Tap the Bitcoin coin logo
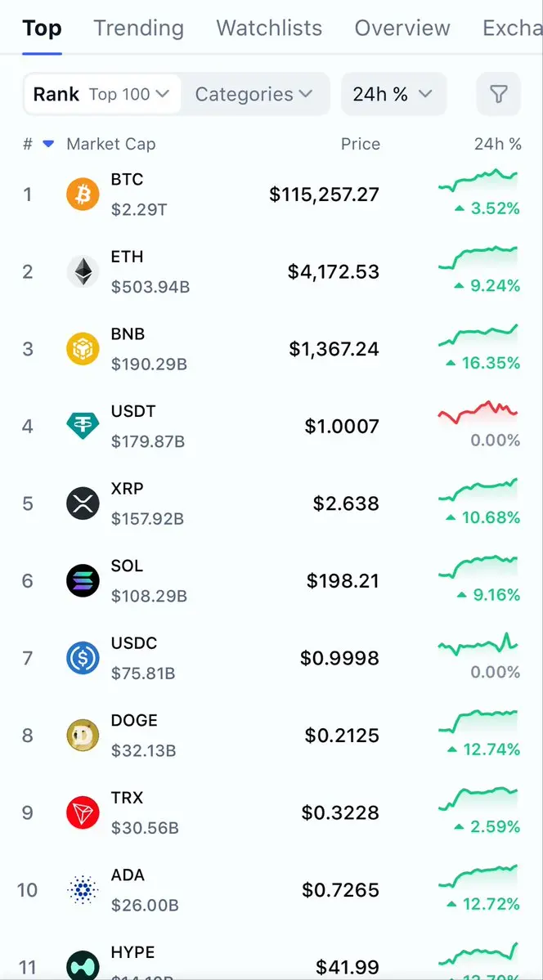543x980 pixels. pos(83,195)
